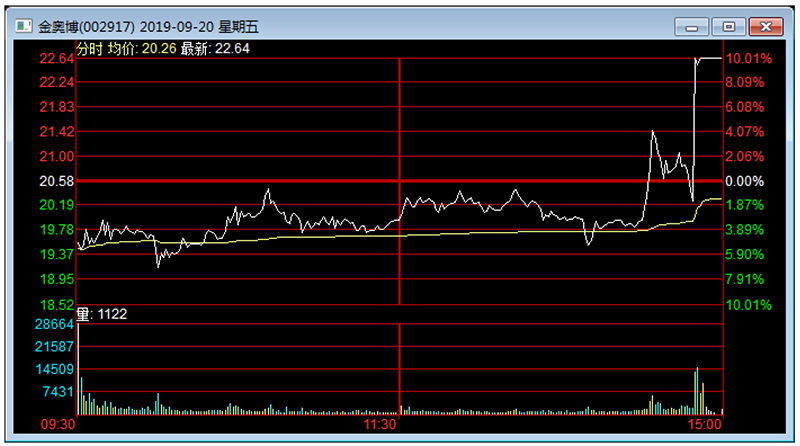
Task: Select the 分时 label above the chart
Action: click(x=90, y=47)
